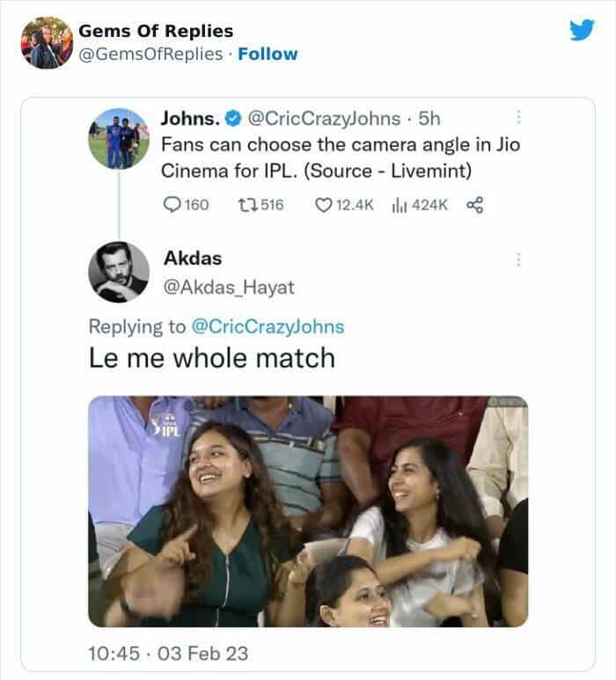Open the Gems Of Replies profile picture

click(x=46, y=42)
